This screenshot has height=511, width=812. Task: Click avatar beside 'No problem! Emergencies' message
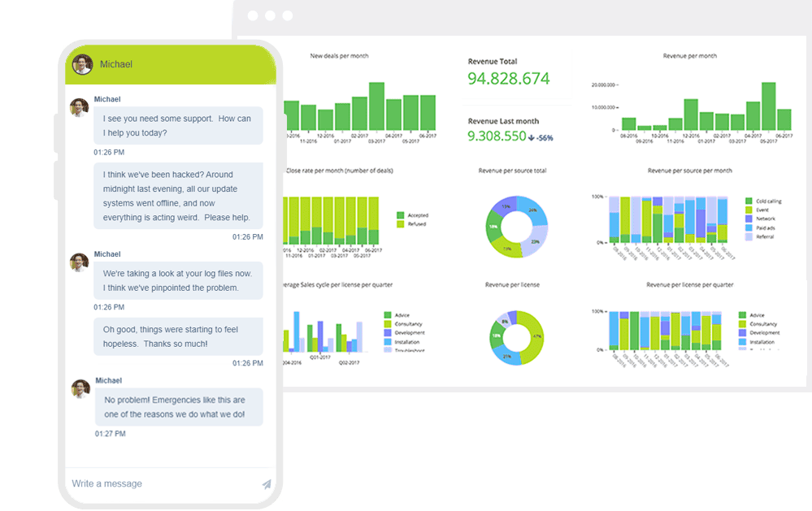[80, 389]
